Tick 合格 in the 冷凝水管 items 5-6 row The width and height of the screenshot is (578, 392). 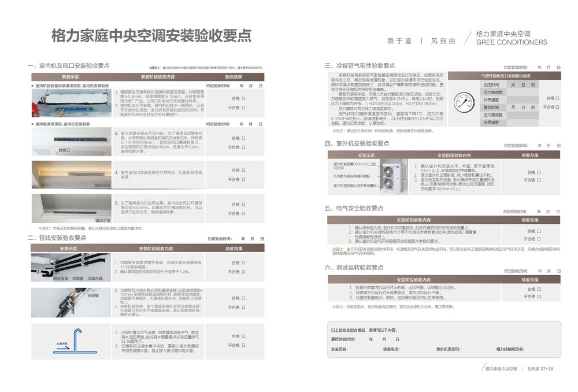coord(244,336)
